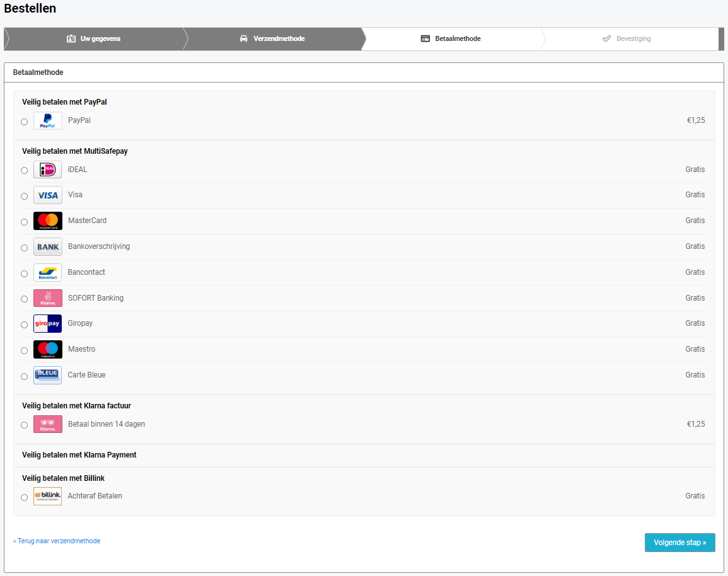Click the MasterCard logo icon
This screenshot has height=576, width=728.
click(48, 221)
